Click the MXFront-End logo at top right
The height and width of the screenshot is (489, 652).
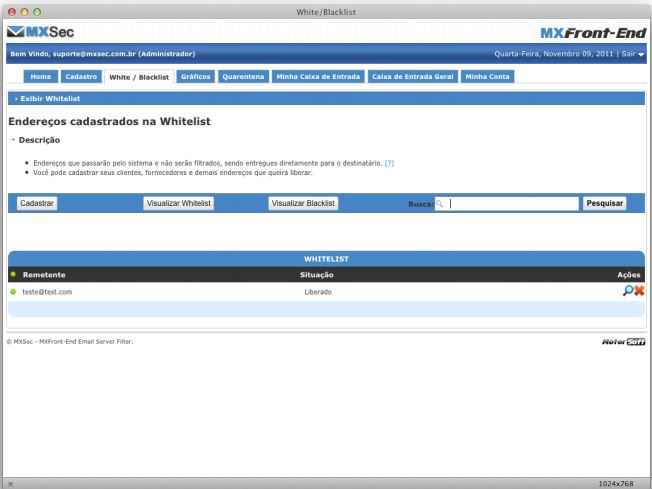pyautogui.click(x=592, y=33)
